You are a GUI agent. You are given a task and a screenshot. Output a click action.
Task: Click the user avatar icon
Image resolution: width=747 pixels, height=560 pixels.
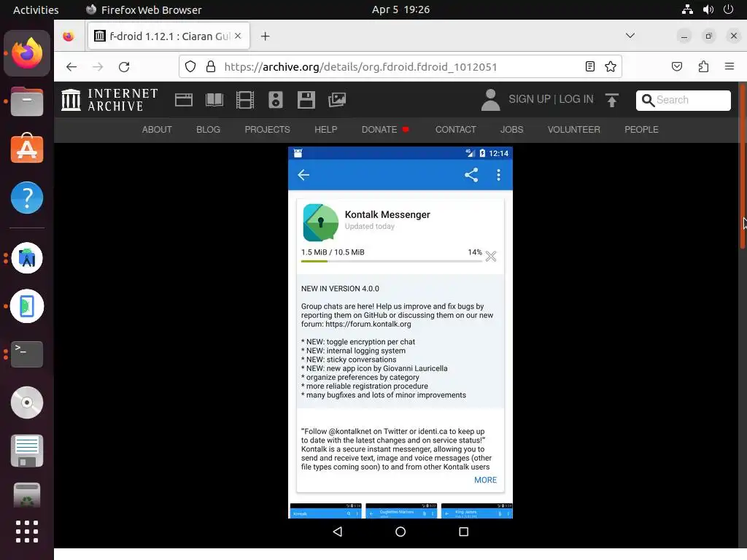click(x=490, y=100)
